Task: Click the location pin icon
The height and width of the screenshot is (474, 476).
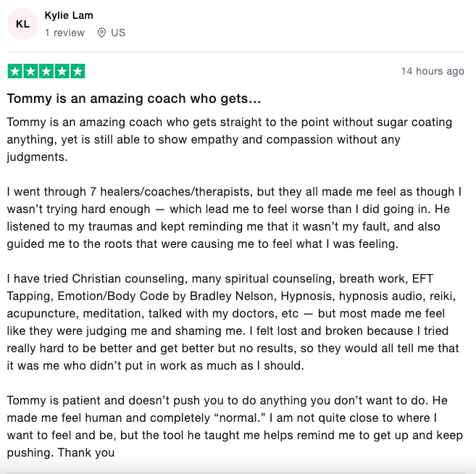Action: coord(101,33)
